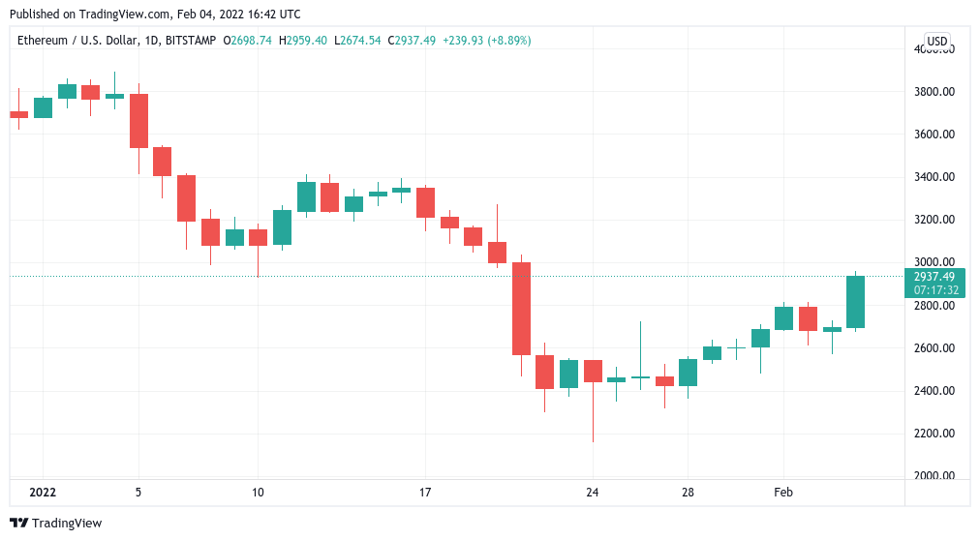This screenshot has height=540, width=980.
Task: Click the '17' date marker on time axis
Action: coord(425,493)
